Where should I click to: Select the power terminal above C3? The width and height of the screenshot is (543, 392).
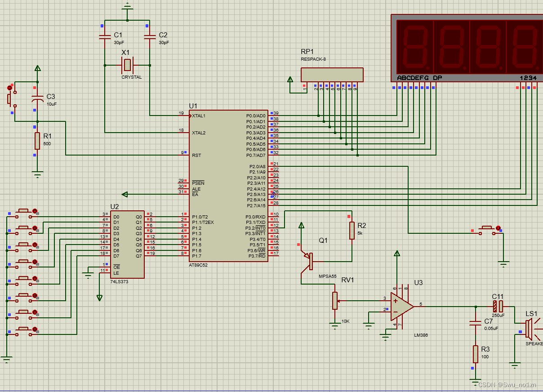point(37,68)
